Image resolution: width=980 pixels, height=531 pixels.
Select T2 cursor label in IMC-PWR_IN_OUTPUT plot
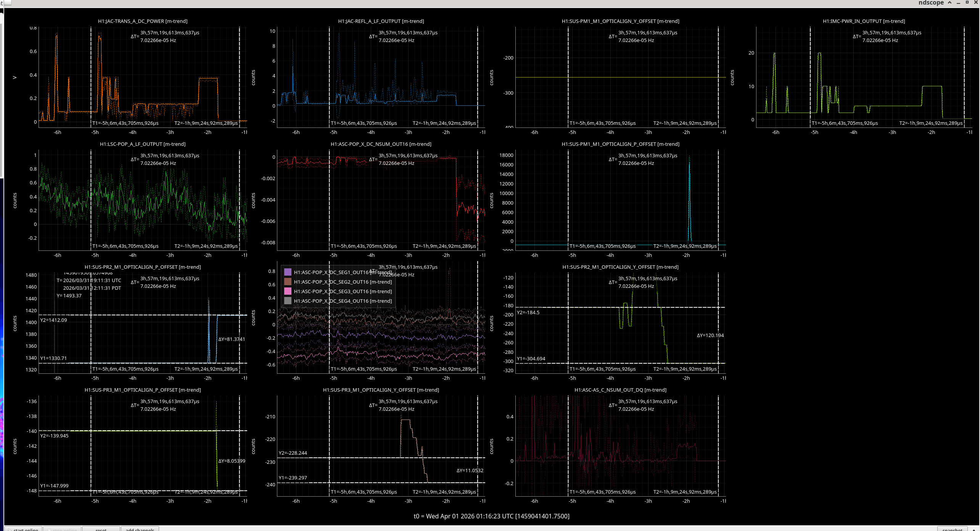931,123
